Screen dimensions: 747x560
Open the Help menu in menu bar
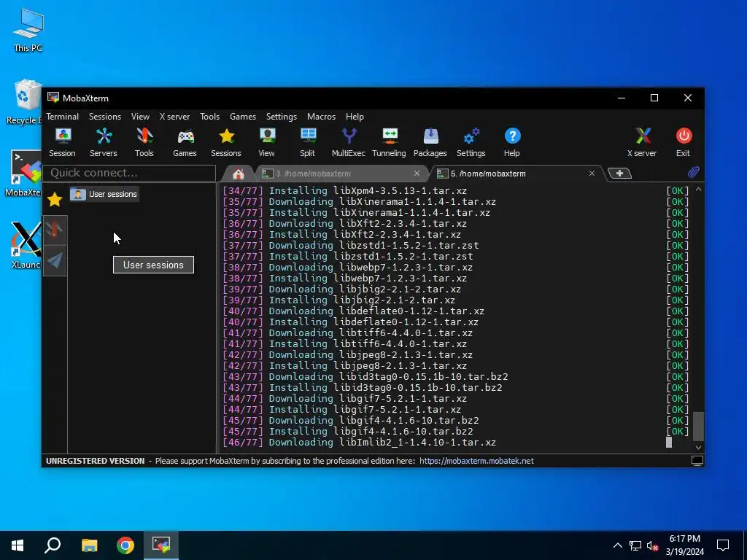[x=355, y=117]
